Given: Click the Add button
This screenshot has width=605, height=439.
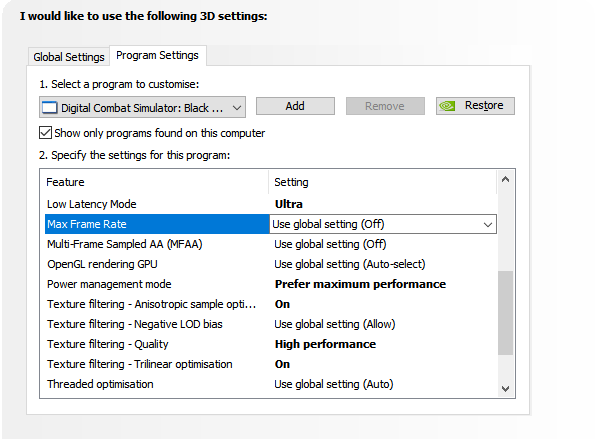Looking at the screenshot, I should (295, 106).
